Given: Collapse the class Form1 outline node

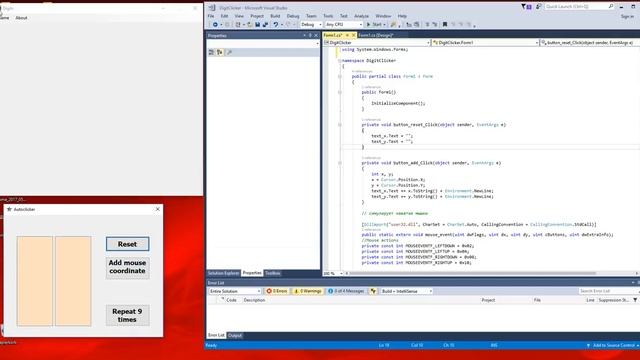Looking at the screenshot, I should [x=340, y=76].
